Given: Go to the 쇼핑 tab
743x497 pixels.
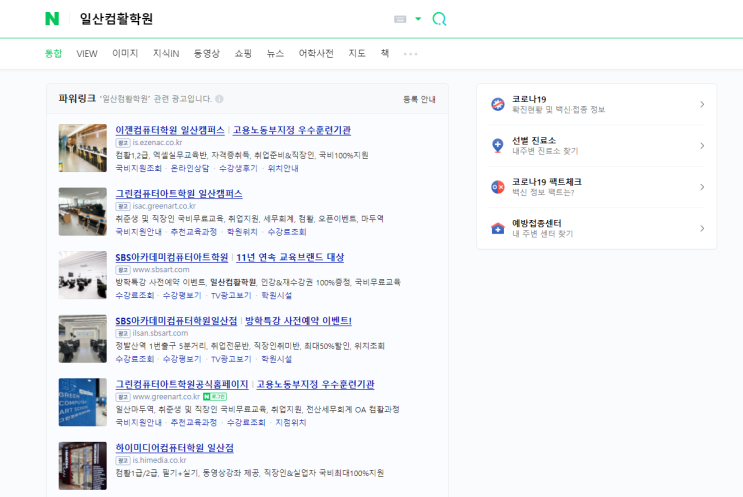Looking at the screenshot, I should [243, 54].
